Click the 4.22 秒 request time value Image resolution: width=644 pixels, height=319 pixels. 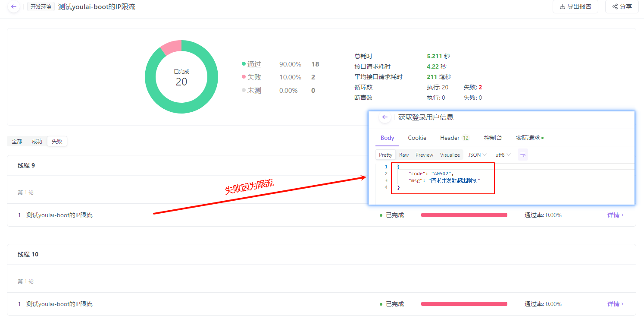(437, 66)
